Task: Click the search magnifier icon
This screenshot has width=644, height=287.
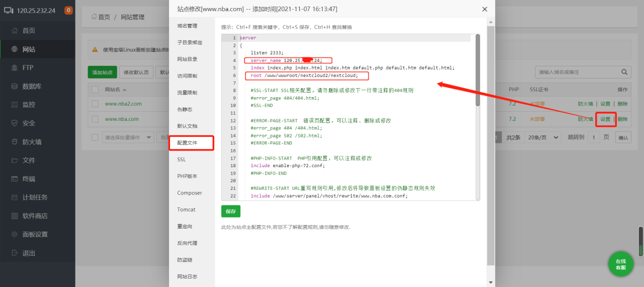Action: pos(624,72)
